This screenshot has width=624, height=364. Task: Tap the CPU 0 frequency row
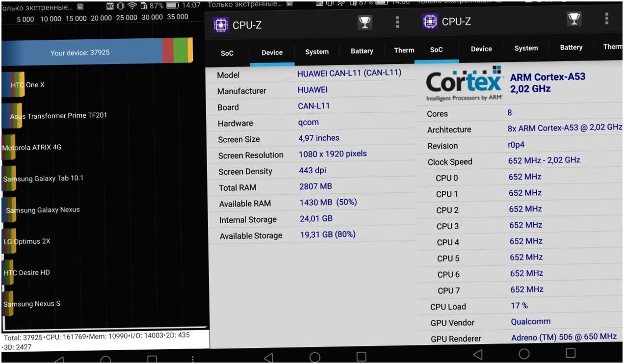(x=520, y=177)
